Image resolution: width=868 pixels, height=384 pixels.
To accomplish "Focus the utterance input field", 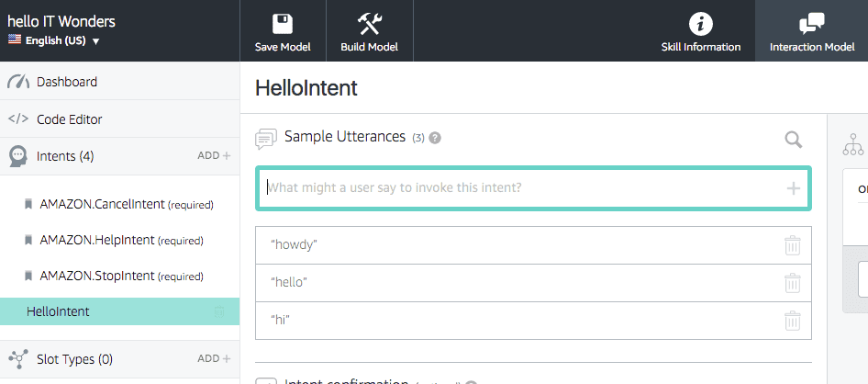I will [534, 188].
